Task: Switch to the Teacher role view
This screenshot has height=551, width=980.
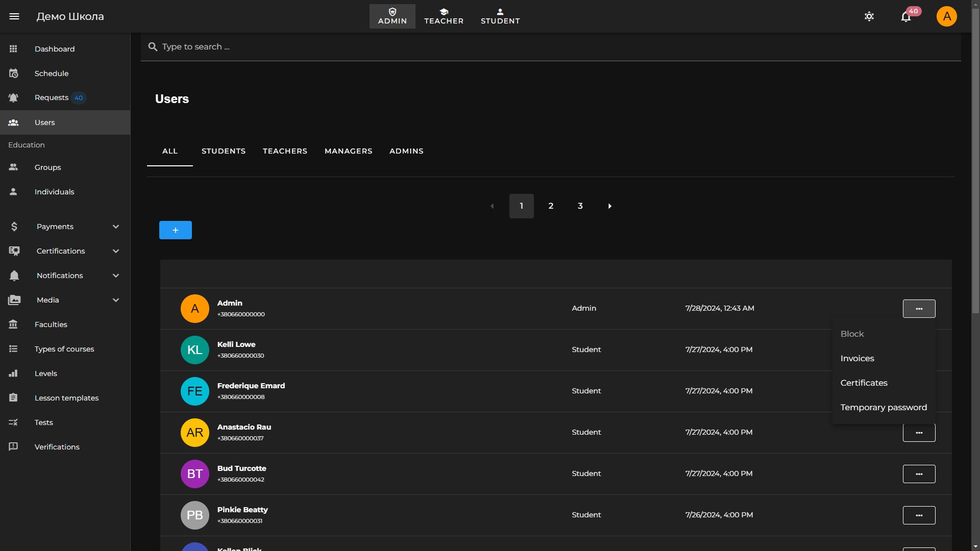Action: point(444,16)
